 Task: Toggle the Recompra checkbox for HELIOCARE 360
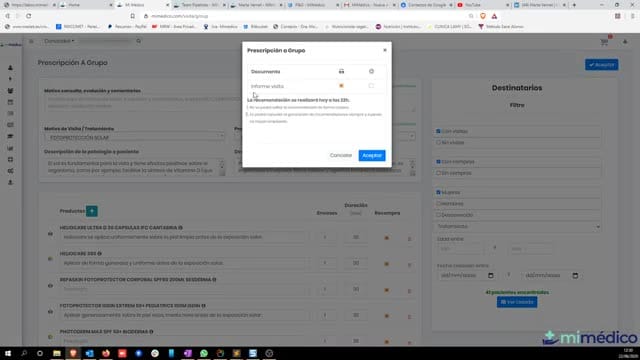387,264
